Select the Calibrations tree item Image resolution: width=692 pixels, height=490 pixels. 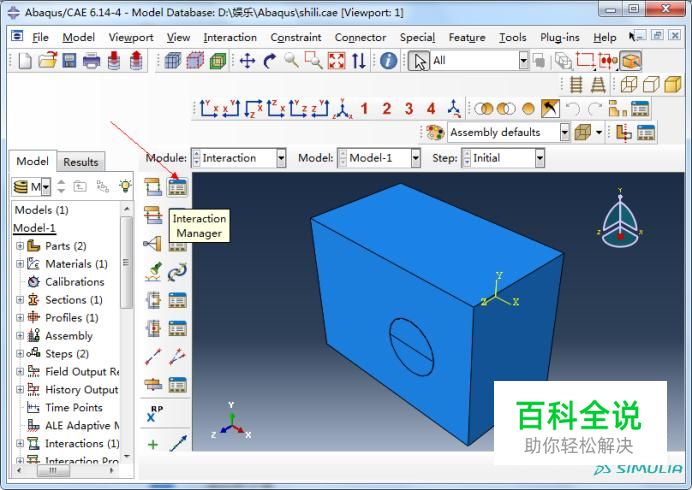coord(75,282)
